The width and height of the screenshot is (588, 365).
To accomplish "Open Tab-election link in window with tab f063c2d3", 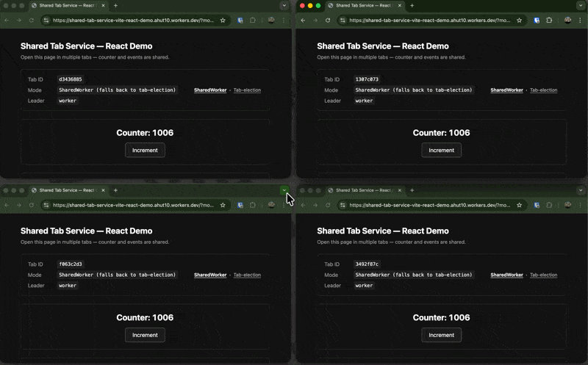I will [247, 275].
